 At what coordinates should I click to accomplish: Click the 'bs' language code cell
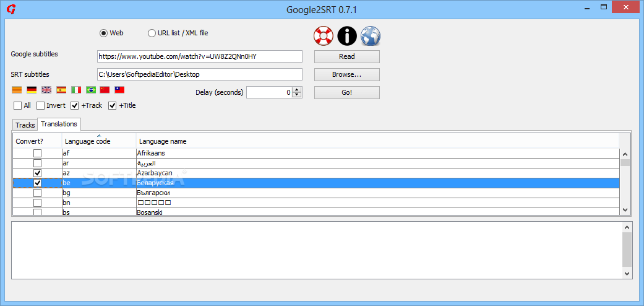point(99,212)
